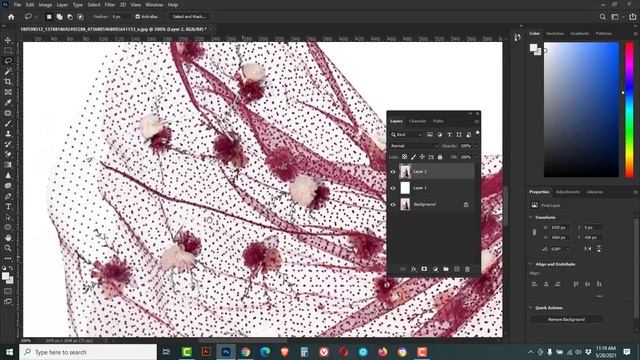Viewport: 640px width, 360px height.
Task: Delete layer using trash icon
Action: [x=467, y=269]
